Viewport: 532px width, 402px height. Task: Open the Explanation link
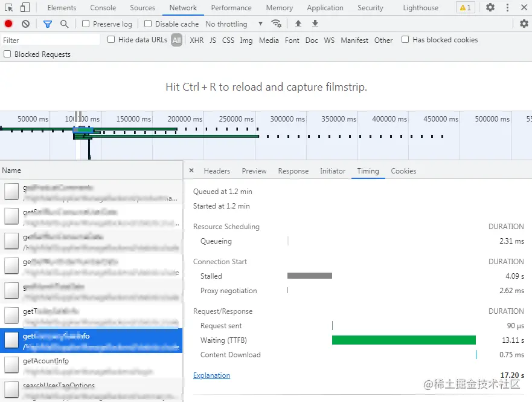coord(212,375)
